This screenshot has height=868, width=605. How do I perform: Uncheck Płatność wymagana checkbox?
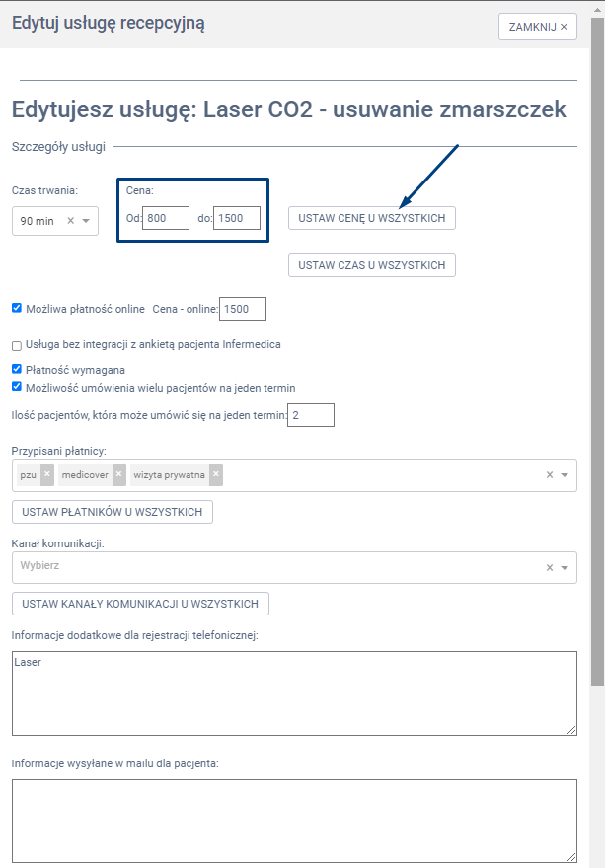coord(17,369)
